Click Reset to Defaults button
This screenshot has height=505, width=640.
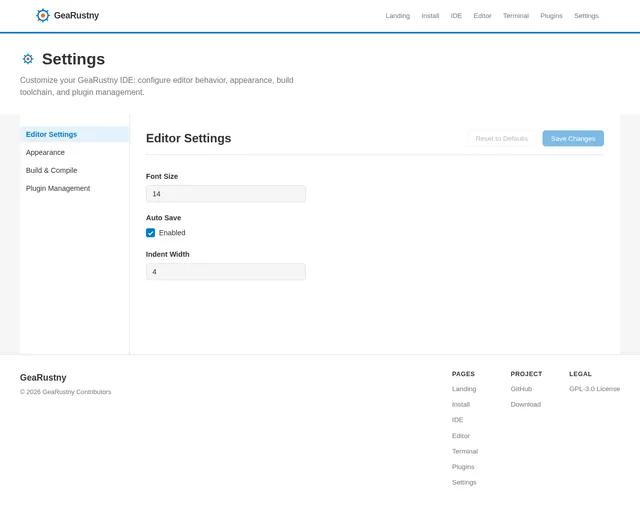502,138
